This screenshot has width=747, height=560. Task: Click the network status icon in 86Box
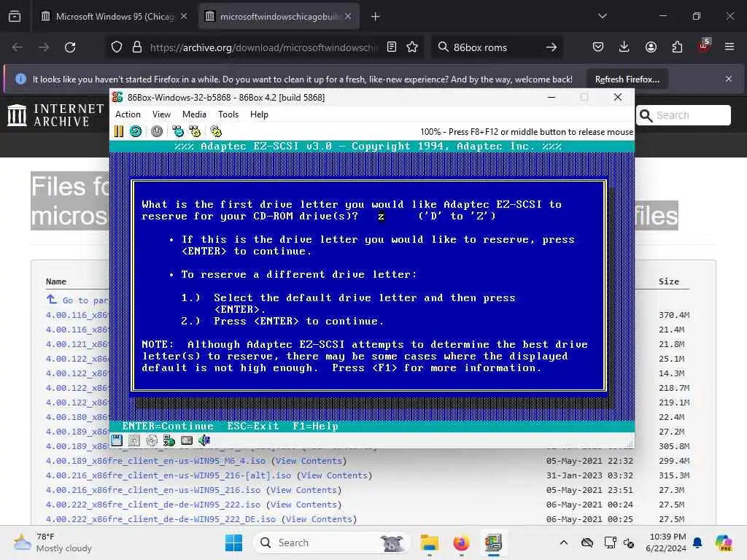click(x=169, y=440)
